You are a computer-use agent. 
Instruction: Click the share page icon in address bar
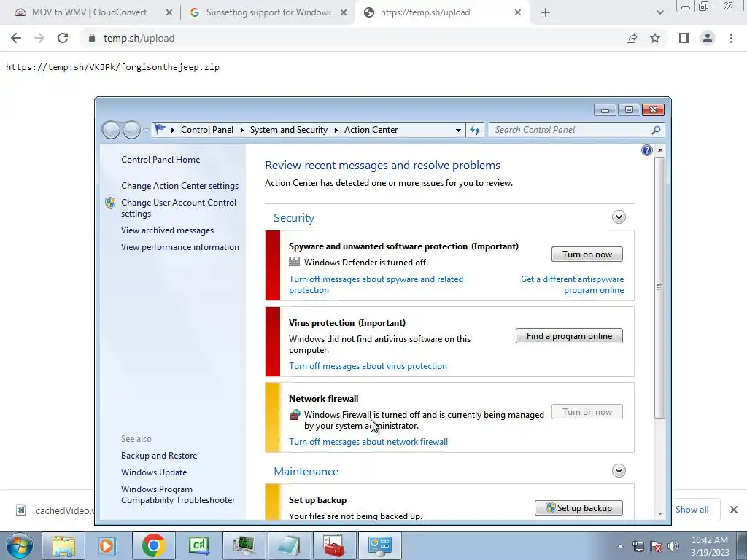click(632, 38)
